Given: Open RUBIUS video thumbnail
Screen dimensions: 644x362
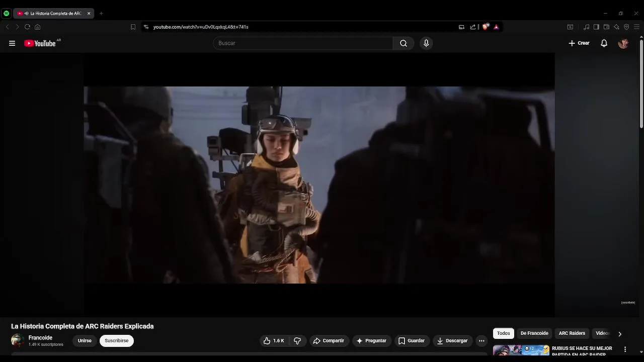Looking at the screenshot, I should coord(521,350).
